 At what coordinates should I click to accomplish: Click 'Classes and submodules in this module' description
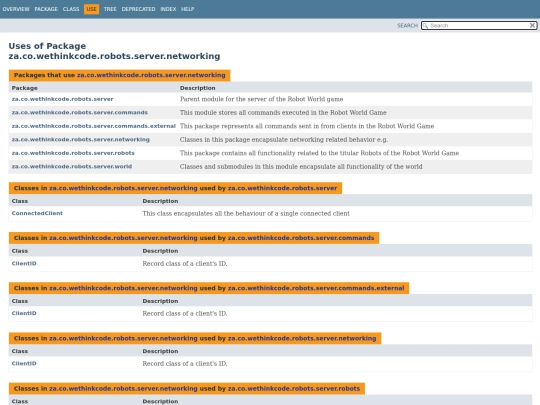click(301, 167)
